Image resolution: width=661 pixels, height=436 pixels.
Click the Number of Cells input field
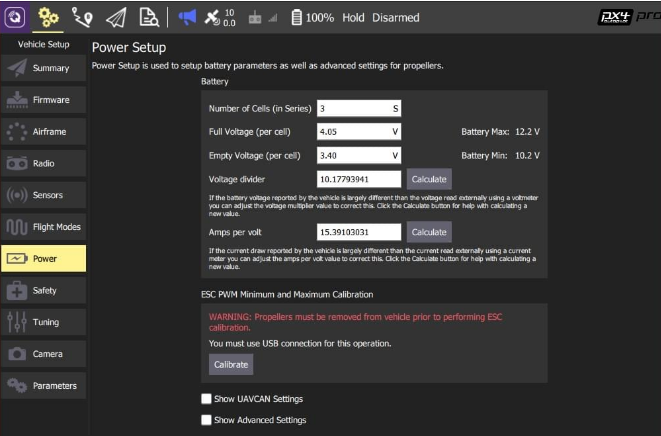[358, 108]
